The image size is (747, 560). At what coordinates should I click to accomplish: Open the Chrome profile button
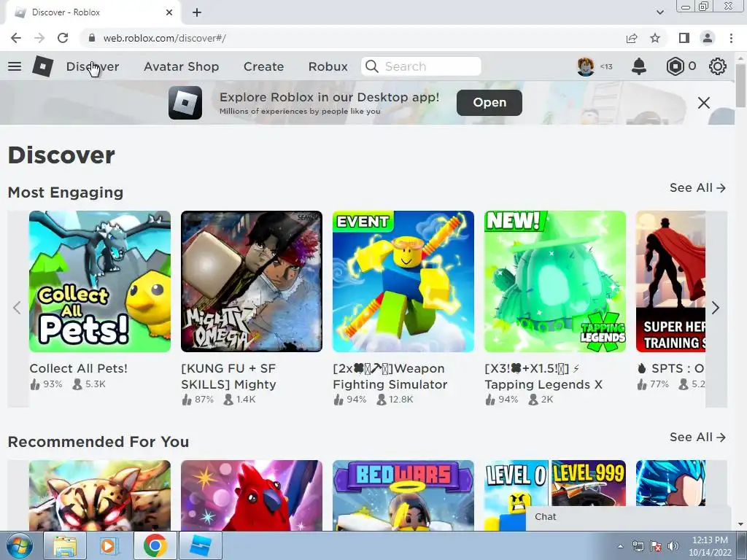coord(708,38)
